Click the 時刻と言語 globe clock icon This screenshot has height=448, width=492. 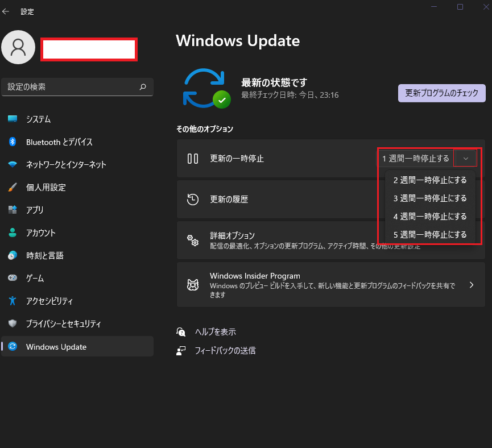tap(13, 255)
